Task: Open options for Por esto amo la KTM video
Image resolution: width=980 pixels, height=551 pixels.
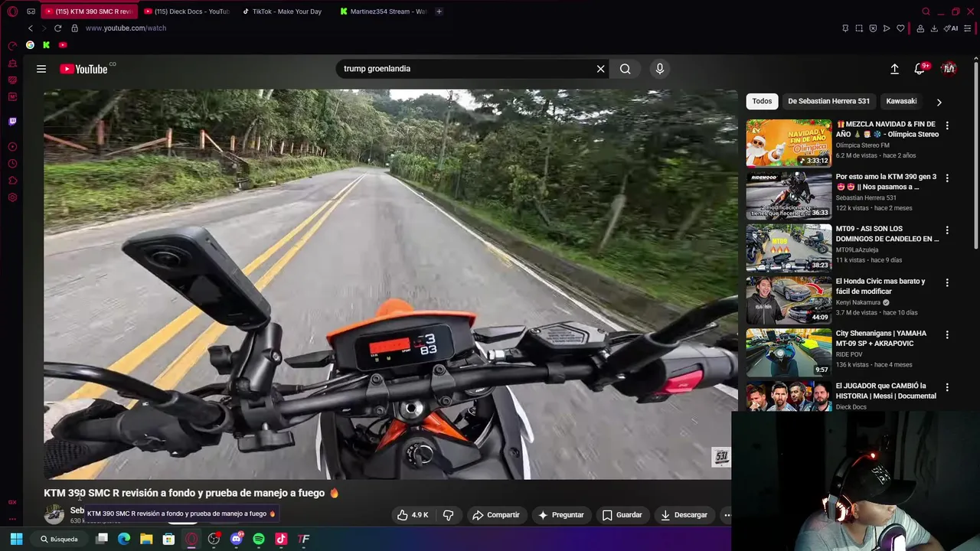Action: (947, 178)
